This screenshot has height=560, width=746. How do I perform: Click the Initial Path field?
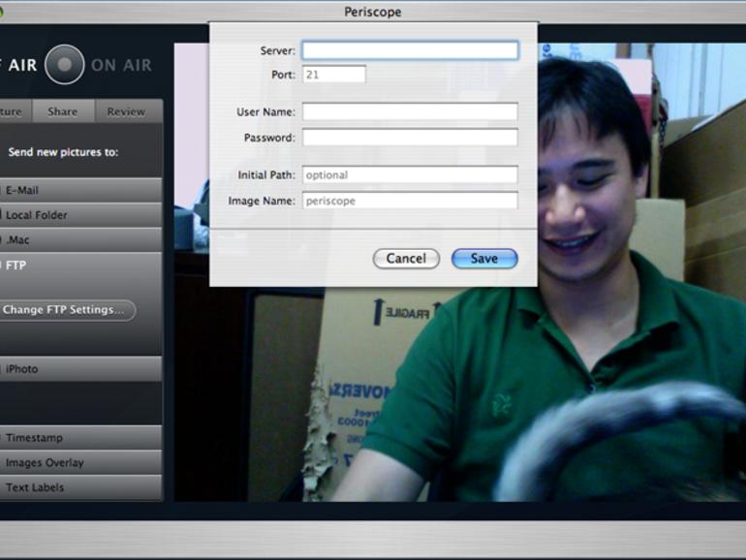tap(410, 174)
